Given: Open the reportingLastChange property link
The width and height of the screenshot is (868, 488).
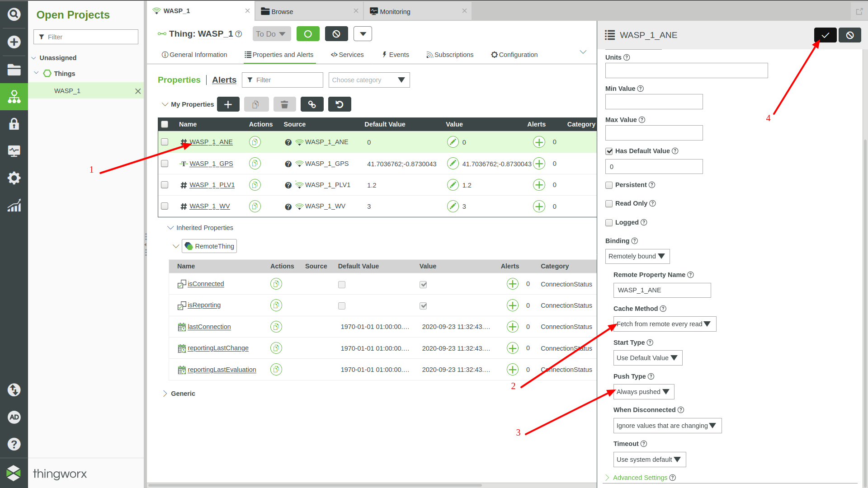Looking at the screenshot, I should [218, 348].
